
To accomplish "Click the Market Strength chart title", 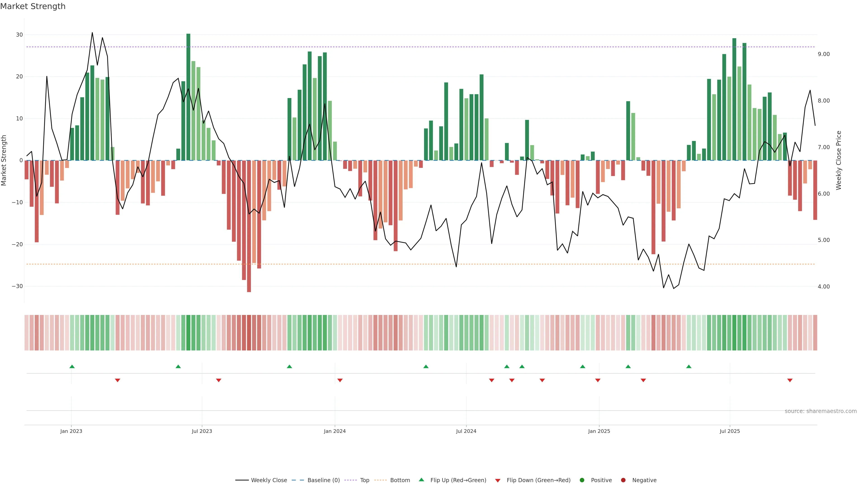I will tap(33, 6).
